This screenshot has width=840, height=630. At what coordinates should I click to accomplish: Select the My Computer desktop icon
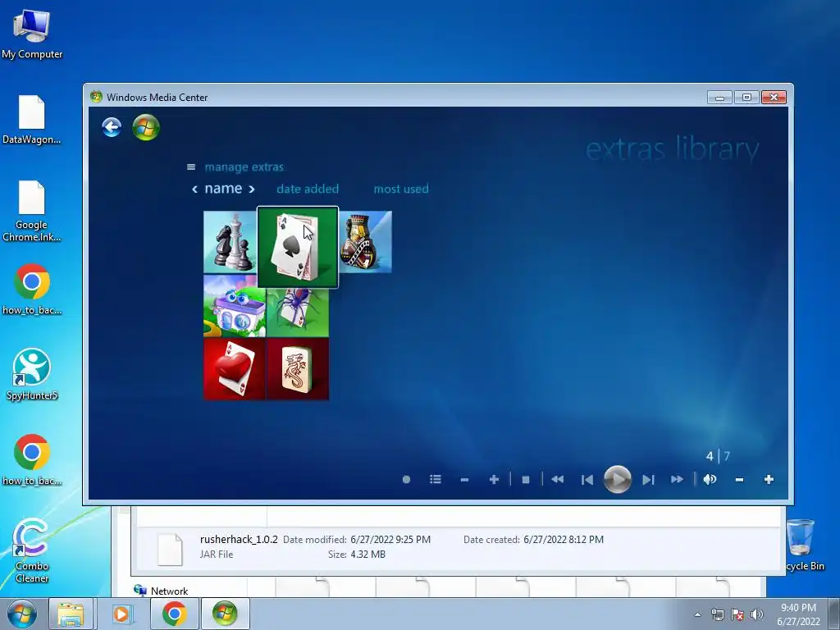point(32,34)
